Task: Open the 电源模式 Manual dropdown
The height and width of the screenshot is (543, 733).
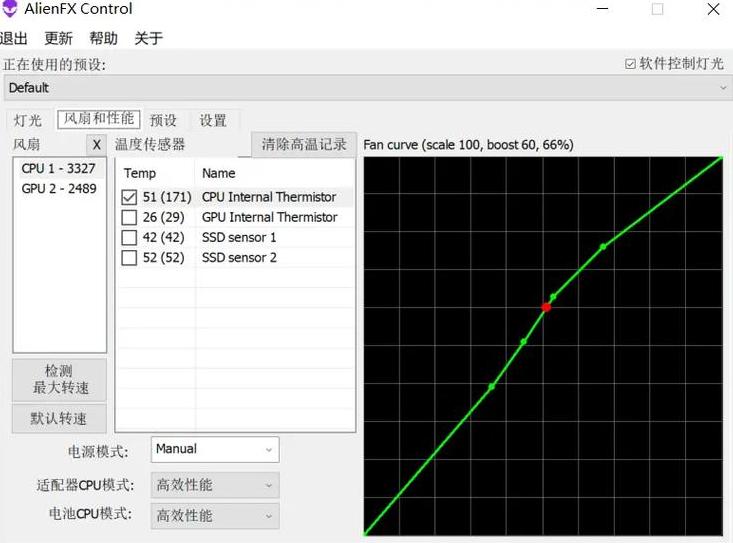Action: coord(215,450)
